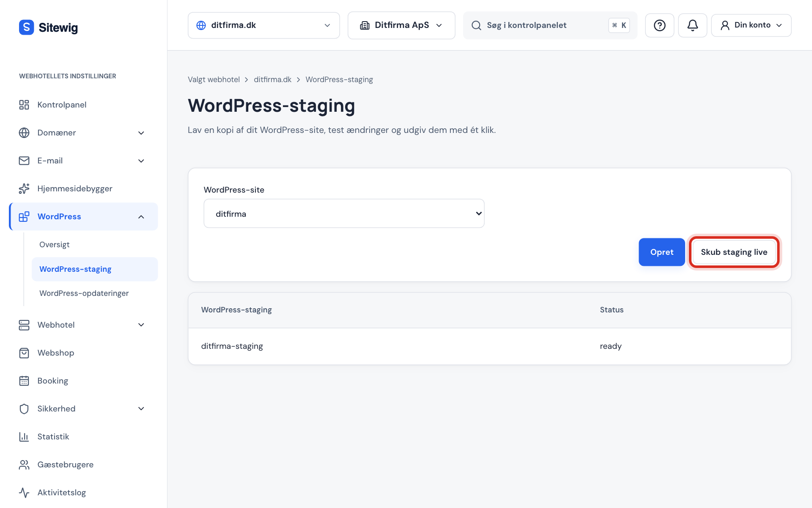Open the Kontrolpanel menu entry label
The height and width of the screenshot is (508, 812).
[x=62, y=105]
